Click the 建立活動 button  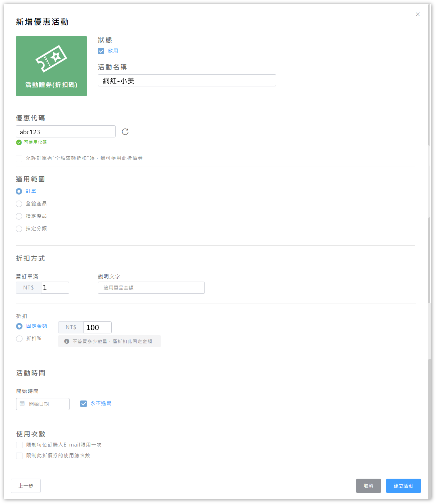tap(403, 486)
